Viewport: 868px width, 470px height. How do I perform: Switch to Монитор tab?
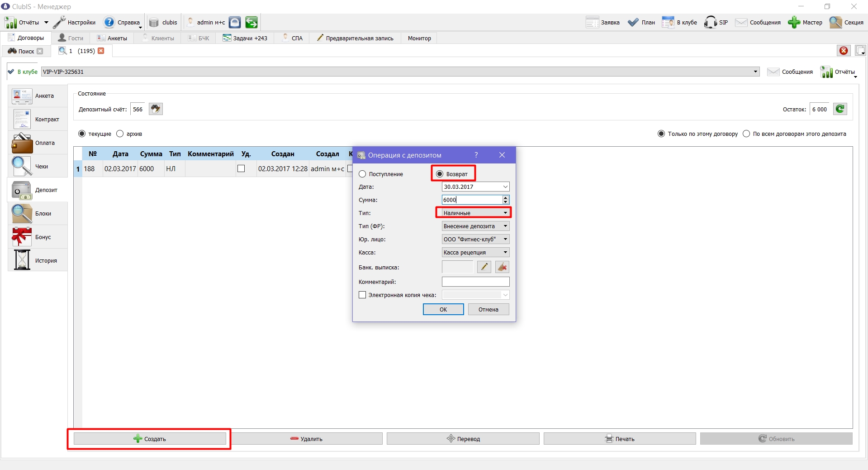coord(419,38)
